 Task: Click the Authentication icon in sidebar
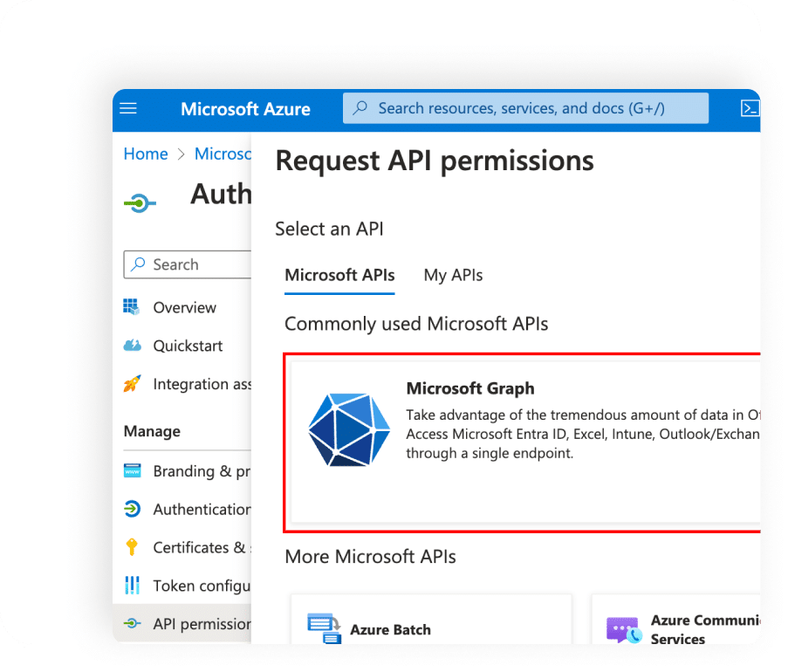[x=132, y=509]
